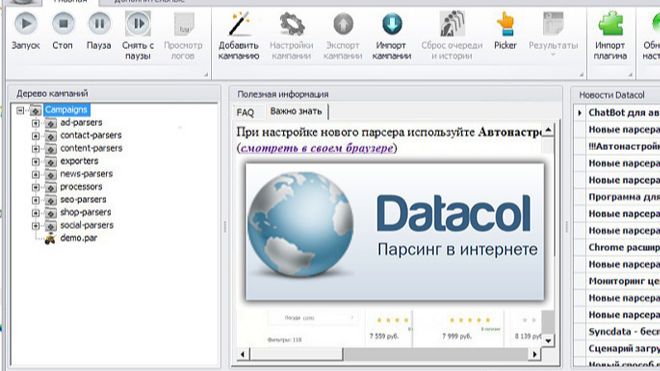The image size is (660, 371).
Task: Expand the contact-parsers tree node
Action: pyautogui.click(x=36, y=136)
